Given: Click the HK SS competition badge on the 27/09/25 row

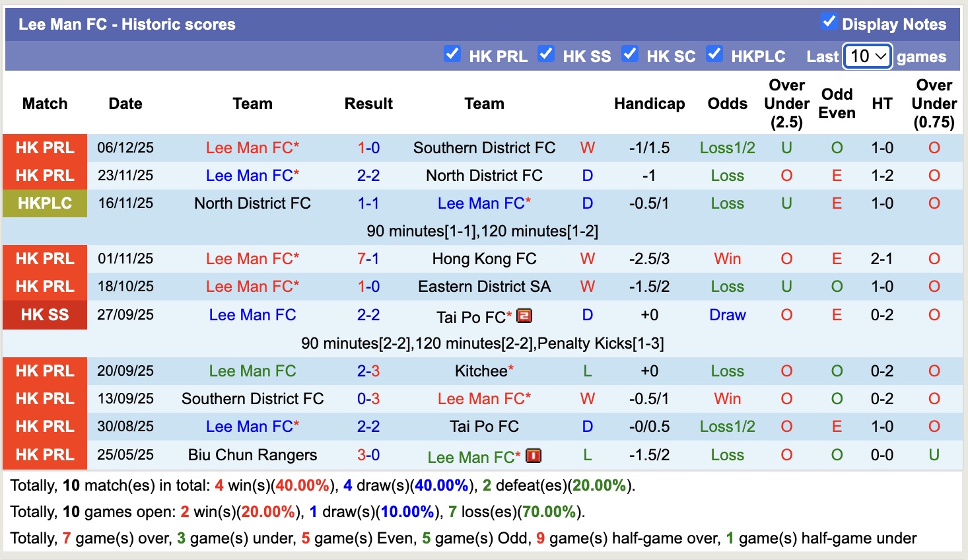Looking at the screenshot, I should click(x=44, y=315).
